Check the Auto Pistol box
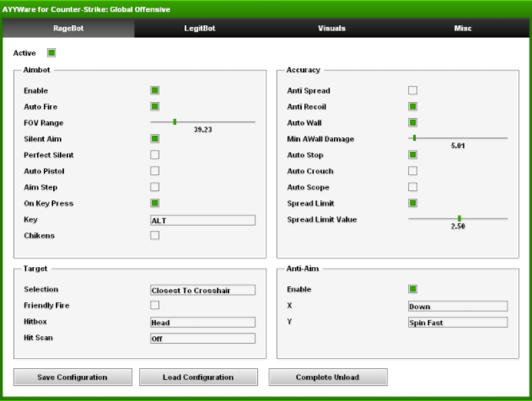 155,171
